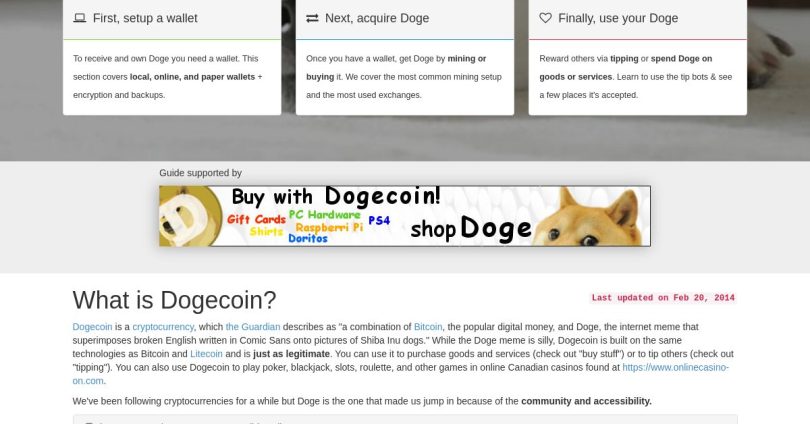The height and width of the screenshot is (424, 810).
Task: Click the 'What is Dogecoin?' heading
Action: (x=174, y=300)
